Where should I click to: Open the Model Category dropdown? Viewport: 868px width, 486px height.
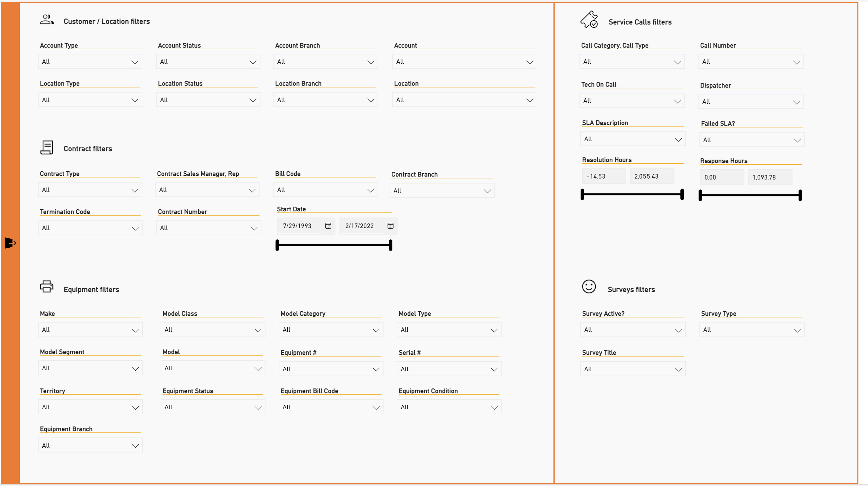click(331, 330)
